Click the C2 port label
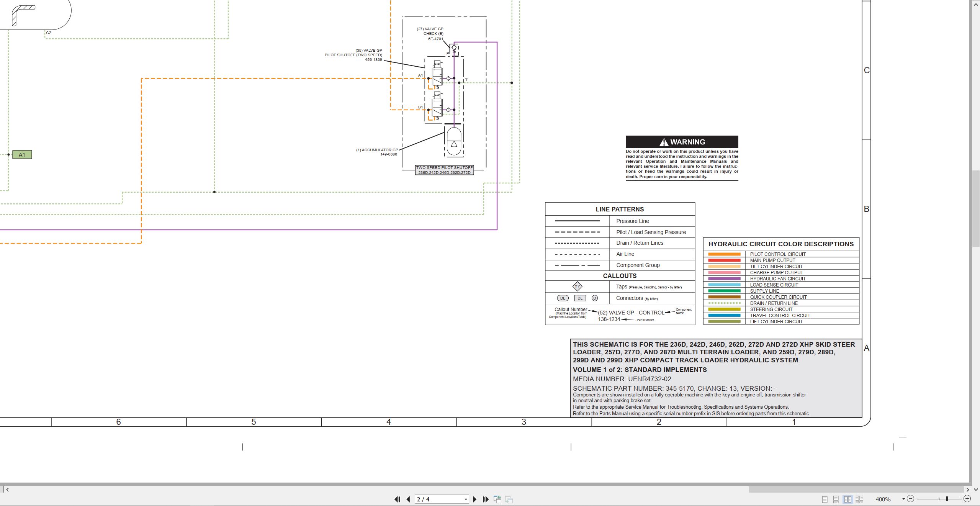 coord(49,33)
